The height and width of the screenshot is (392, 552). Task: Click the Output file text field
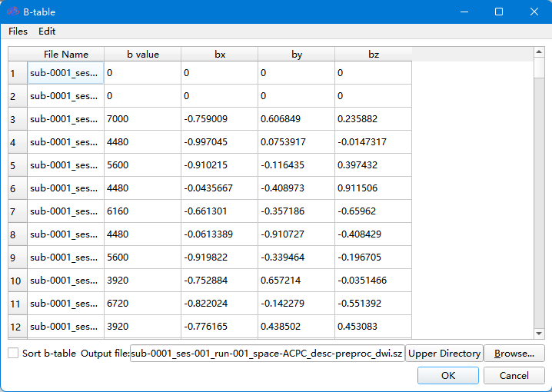(x=268, y=354)
